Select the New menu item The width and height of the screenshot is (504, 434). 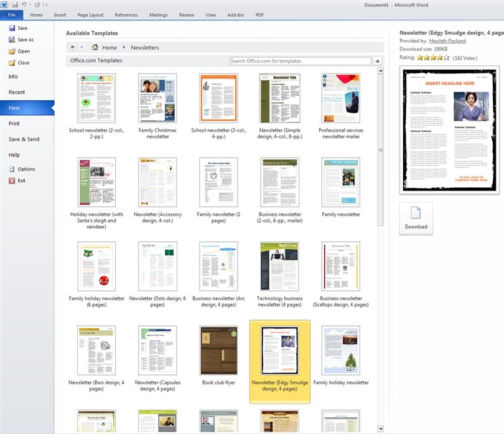coord(27,108)
